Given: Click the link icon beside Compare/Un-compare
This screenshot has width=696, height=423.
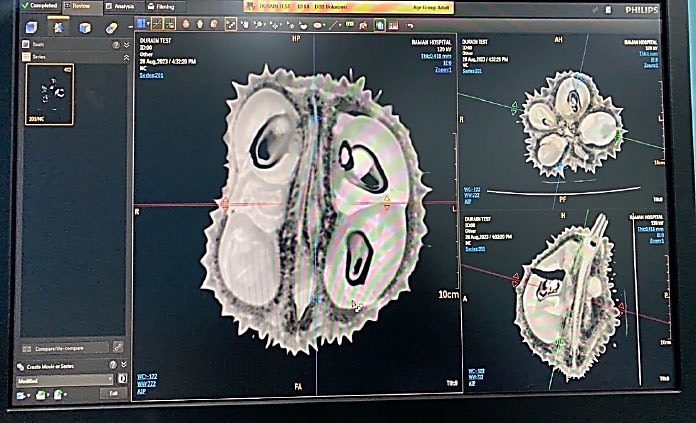Looking at the screenshot, I should (x=119, y=346).
